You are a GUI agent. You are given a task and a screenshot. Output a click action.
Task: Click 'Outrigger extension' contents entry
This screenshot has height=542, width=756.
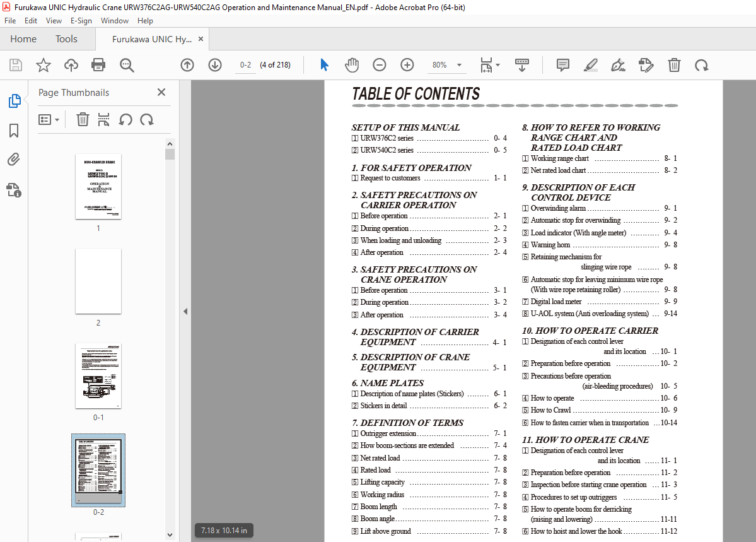coord(429,433)
